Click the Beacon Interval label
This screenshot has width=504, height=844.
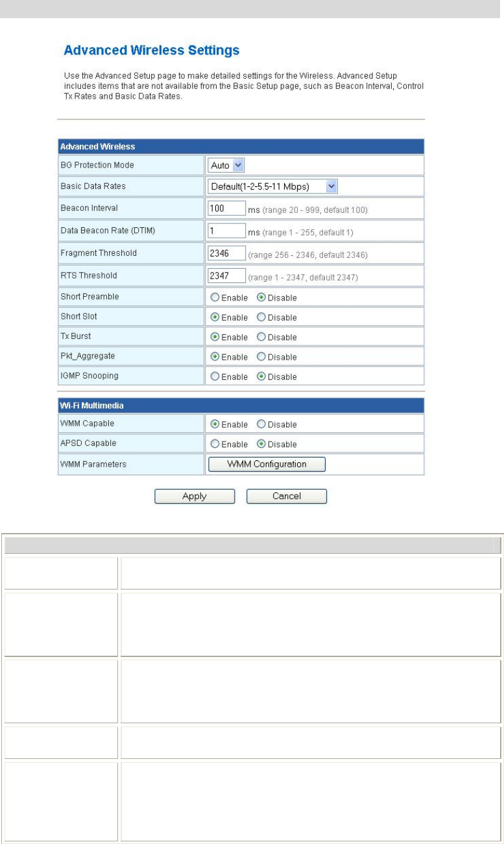[90, 208]
